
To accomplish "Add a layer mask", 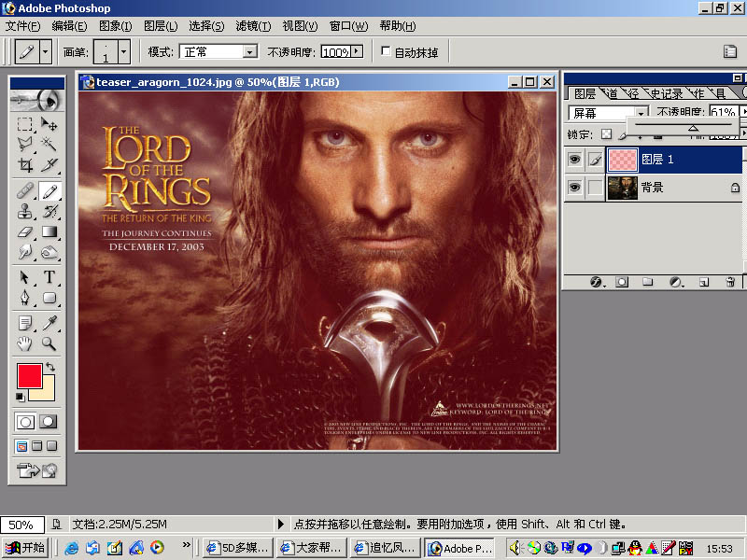I will [621, 282].
